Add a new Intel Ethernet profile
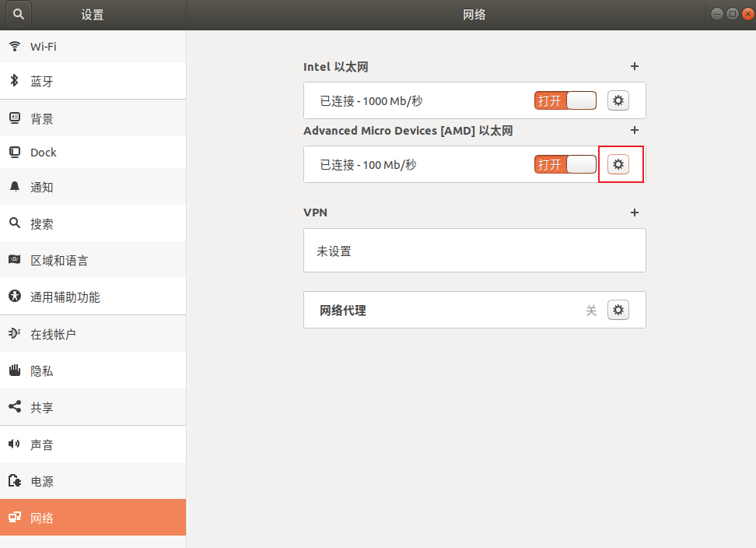 pos(635,66)
